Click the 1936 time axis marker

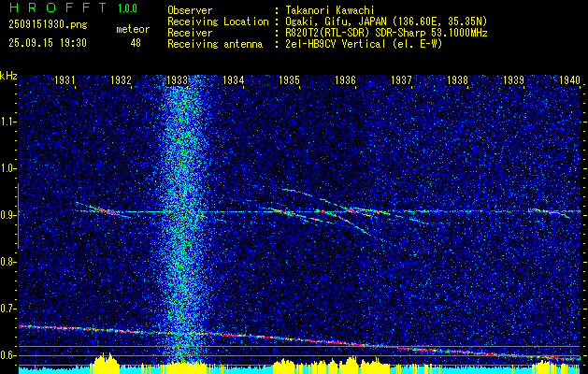[x=345, y=79]
